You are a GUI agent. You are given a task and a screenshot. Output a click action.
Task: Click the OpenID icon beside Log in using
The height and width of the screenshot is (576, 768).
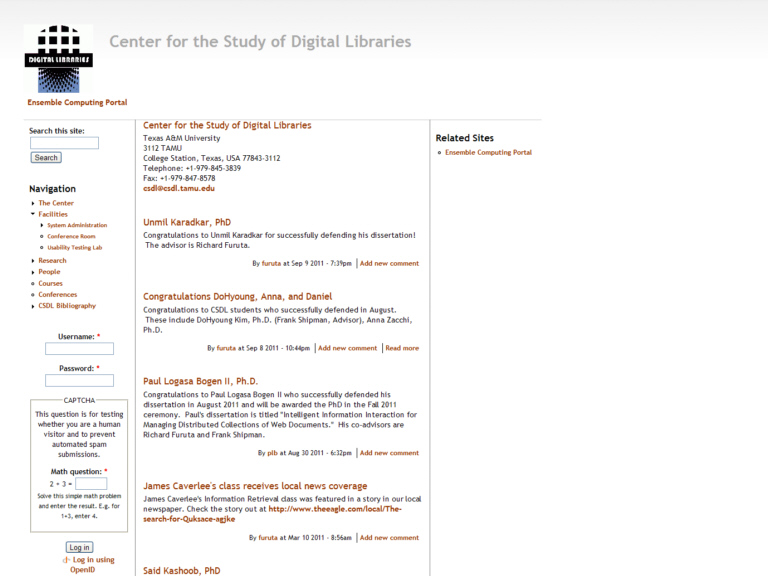pos(66,560)
